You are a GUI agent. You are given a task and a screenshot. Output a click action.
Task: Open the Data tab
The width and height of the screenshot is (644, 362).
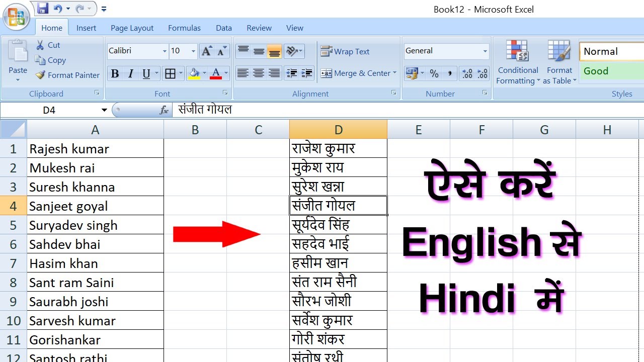coord(224,28)
